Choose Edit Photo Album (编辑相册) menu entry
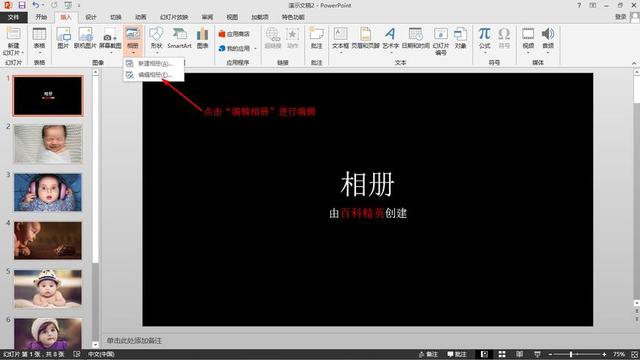This screenshot has width=640, height=360. click(x=153, y=75)
